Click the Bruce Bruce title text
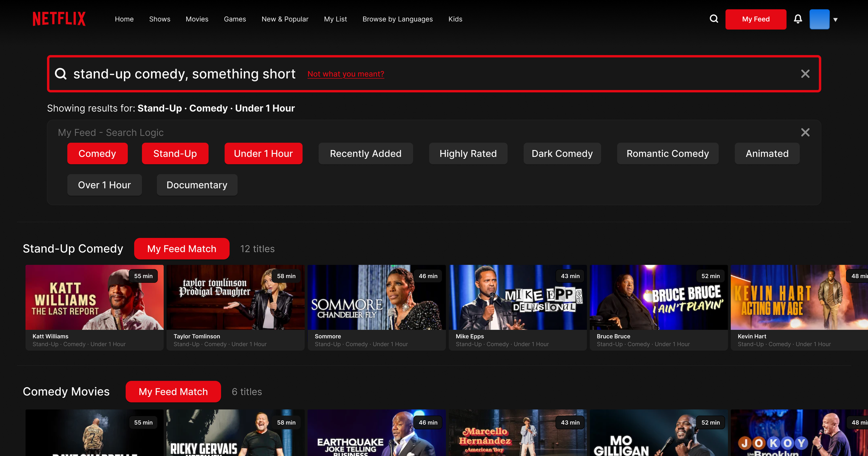Viewport: 868px width, 456px height. click(614, 336)
